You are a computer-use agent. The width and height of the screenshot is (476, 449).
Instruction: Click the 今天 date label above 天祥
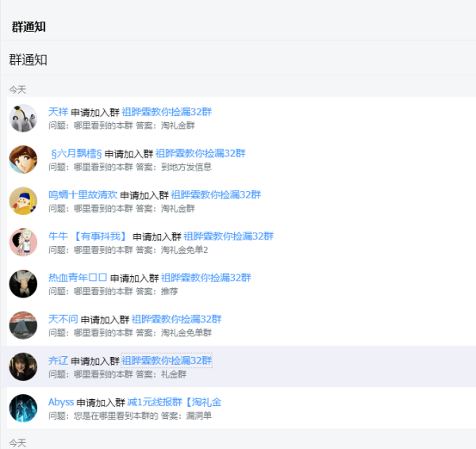17,90
